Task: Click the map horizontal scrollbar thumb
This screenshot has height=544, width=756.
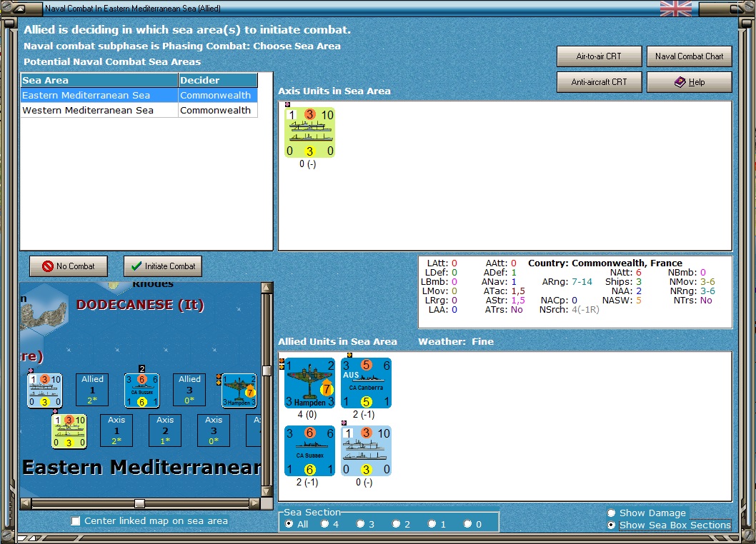Action: (x=140, y=503)
